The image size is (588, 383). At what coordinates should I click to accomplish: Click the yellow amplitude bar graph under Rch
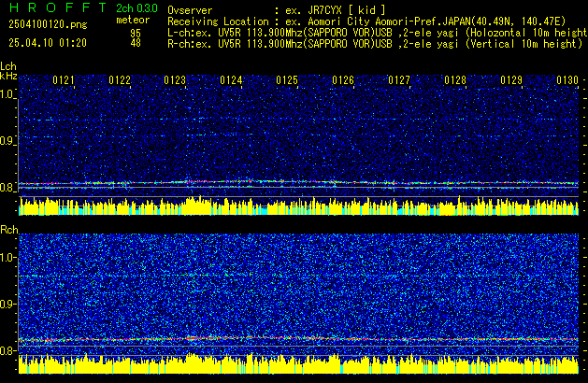298,364
